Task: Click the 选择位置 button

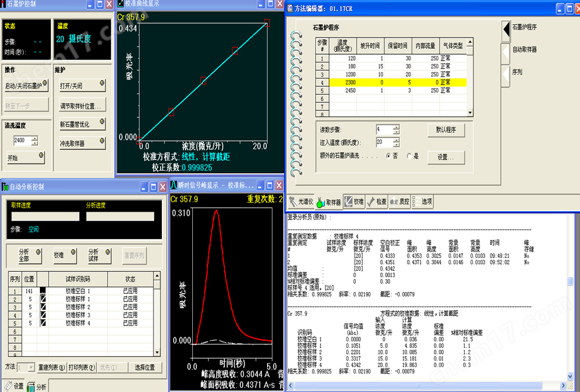Action: pos(145,368)
